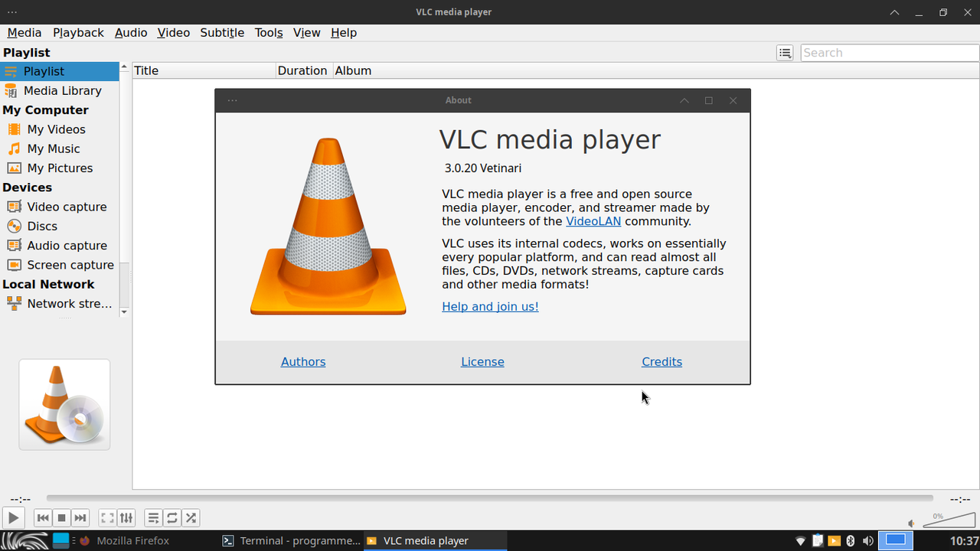Click the large VLC cone logo
Image resolution: width=980 pixels, height=551 pixels.
click(328, 227)
